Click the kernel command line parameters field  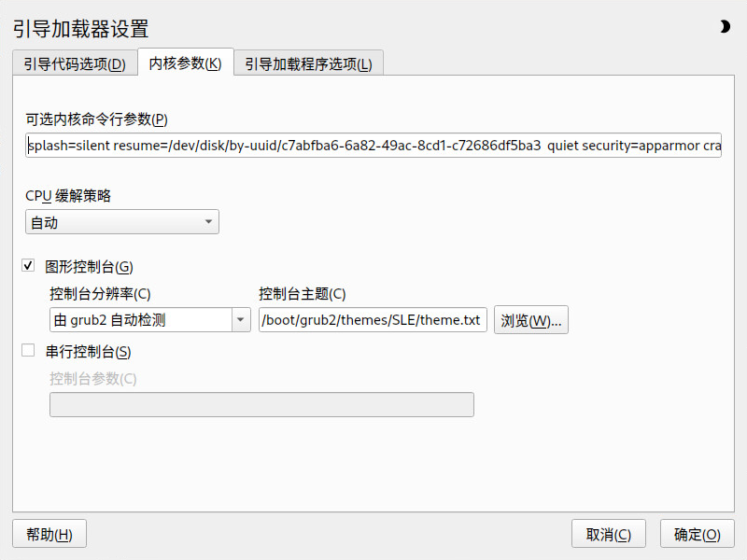[x=373, y=146]
